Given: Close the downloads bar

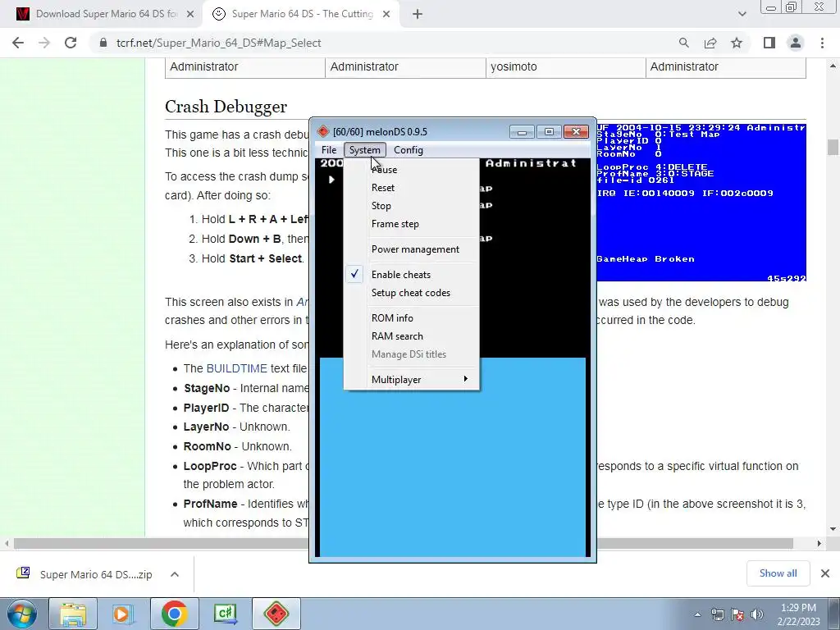Looking at the screenshot, I should (825, 573).
